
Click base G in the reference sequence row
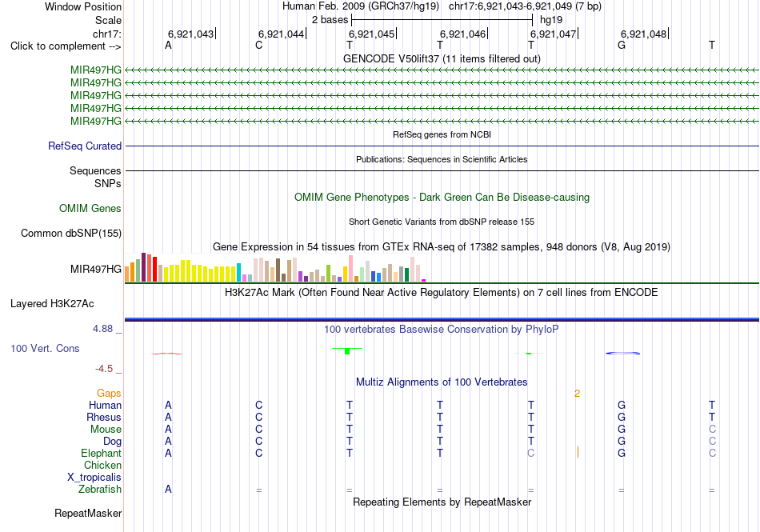point(622,45)
